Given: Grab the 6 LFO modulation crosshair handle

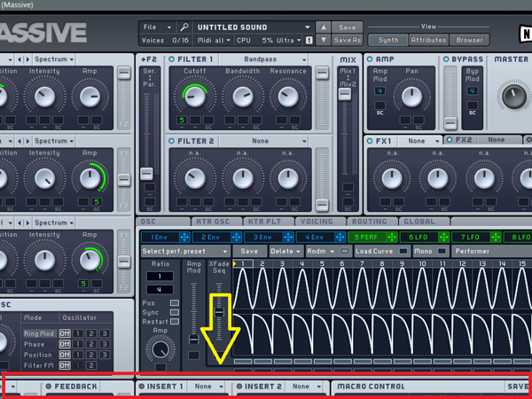Looking at the screenshot, I should (443, 237).
